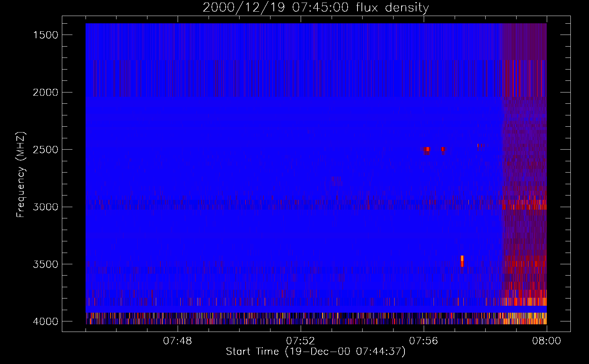Click the 'Frequency (MHZ)' axis label

[21, 175]
